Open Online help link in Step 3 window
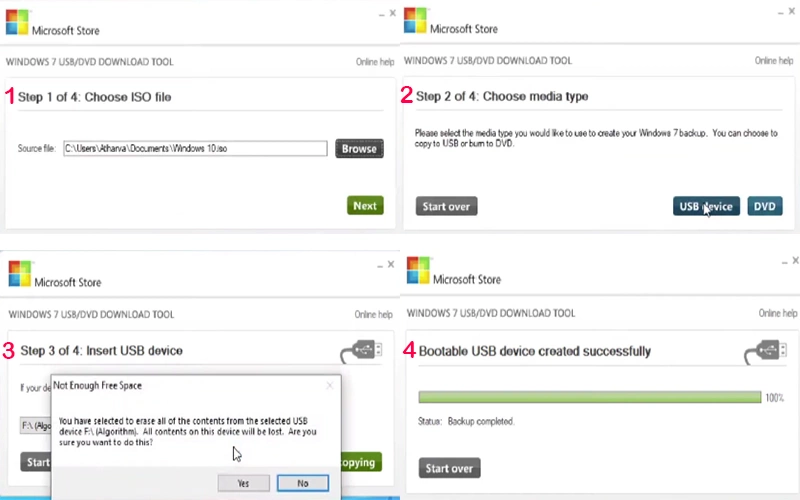Screen dimensions: 800x500 [373, 314]
